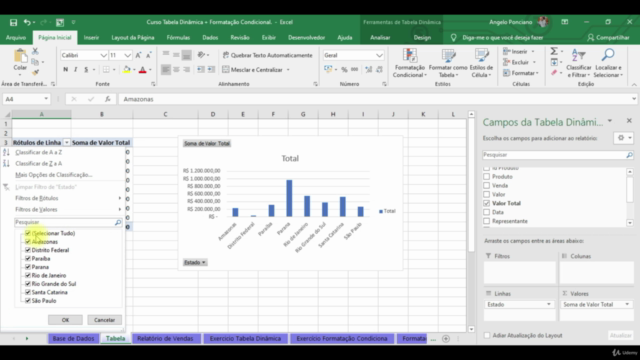Open Classificar e Filtrar menu
Screen dimensions: 640x360
pos(579,63)
